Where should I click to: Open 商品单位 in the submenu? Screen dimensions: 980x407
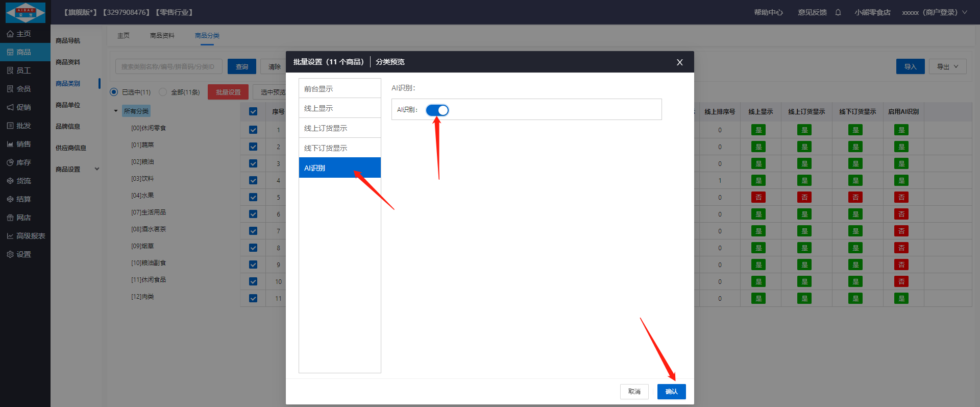(68, 105)
